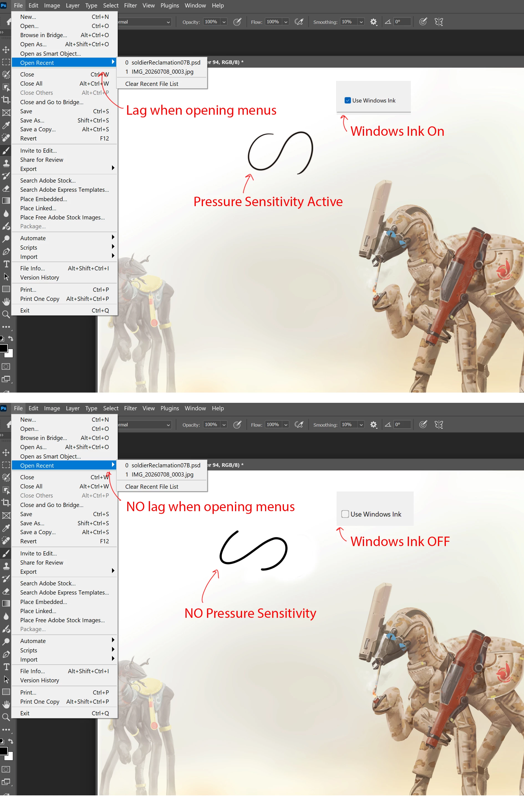Swap foreground and background colors in upper window

pyautogui.click(x=11, y=339)
